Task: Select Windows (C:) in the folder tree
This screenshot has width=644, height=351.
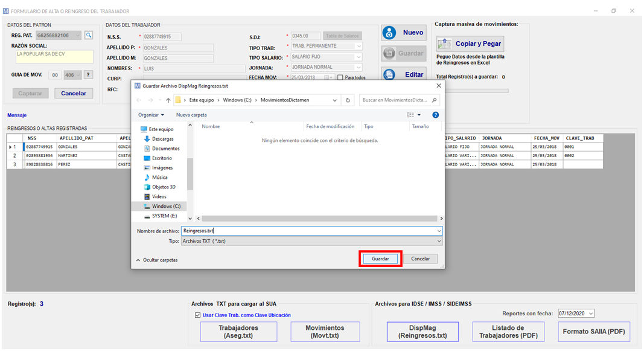Action: coord(159,206)
